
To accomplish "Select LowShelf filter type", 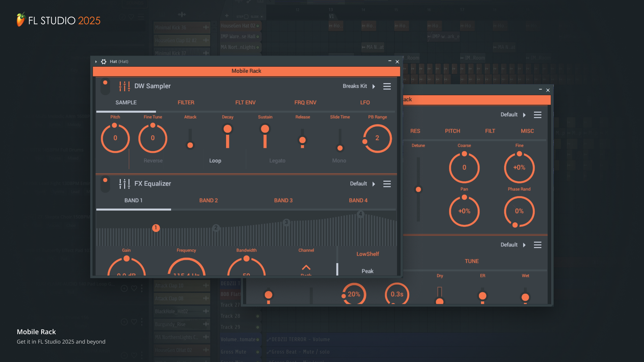I will (x=368, y=254).
